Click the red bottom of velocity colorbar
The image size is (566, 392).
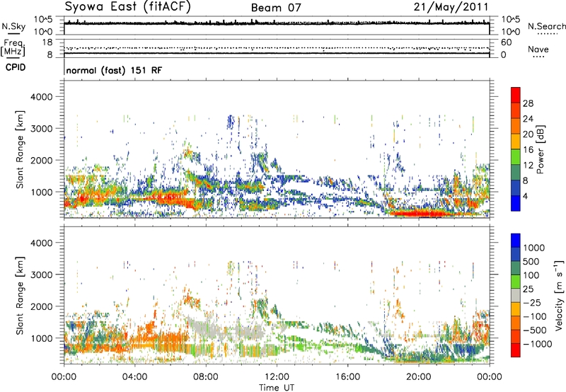(516, 350)
